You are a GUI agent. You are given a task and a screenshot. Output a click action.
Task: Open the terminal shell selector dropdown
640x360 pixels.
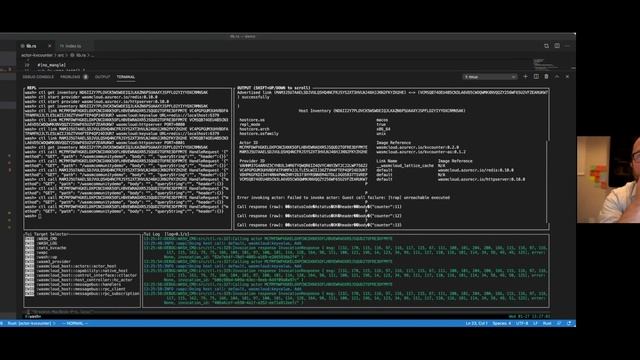pos(490,77)
